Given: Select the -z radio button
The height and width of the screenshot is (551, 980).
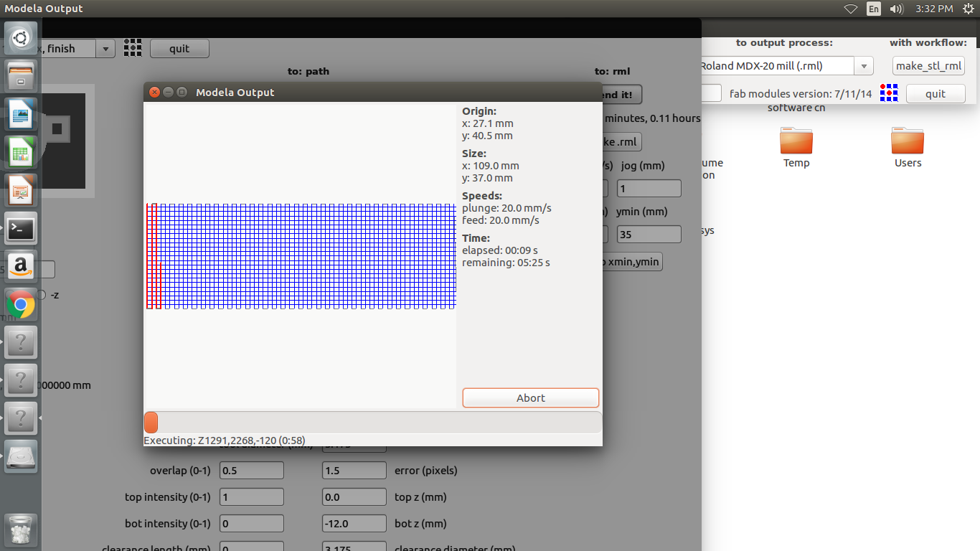Looking at the screenshot, I should [x=42, y=295].
